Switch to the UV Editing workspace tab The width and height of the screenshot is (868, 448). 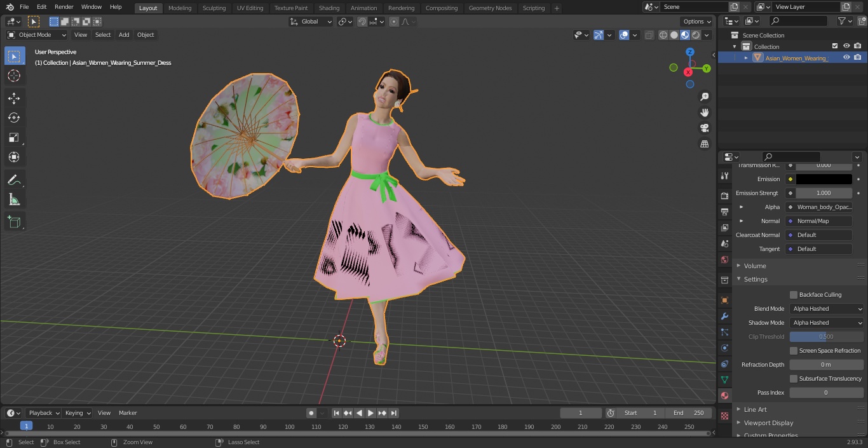click(250, 8)
